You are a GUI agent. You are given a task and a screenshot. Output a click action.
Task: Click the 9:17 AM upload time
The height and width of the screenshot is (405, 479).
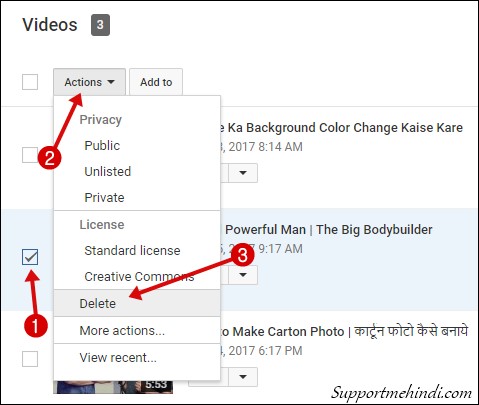tap(281, 249)
